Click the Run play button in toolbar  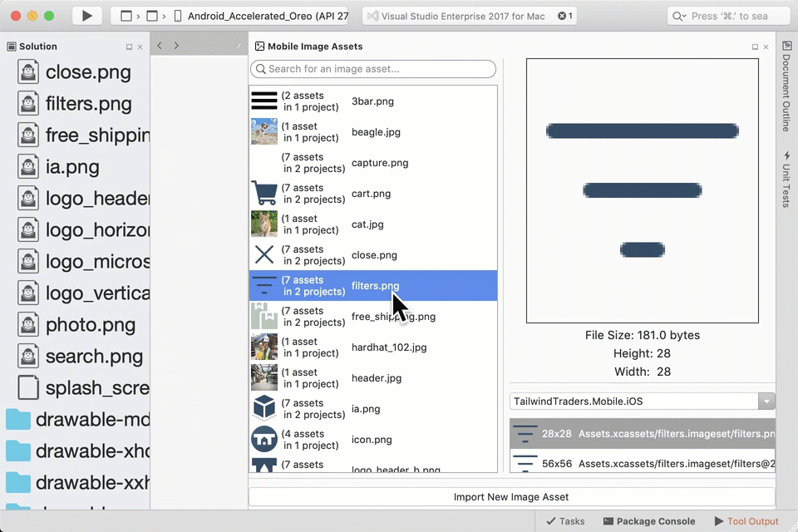pyautogui.click(x=86, y=15)
